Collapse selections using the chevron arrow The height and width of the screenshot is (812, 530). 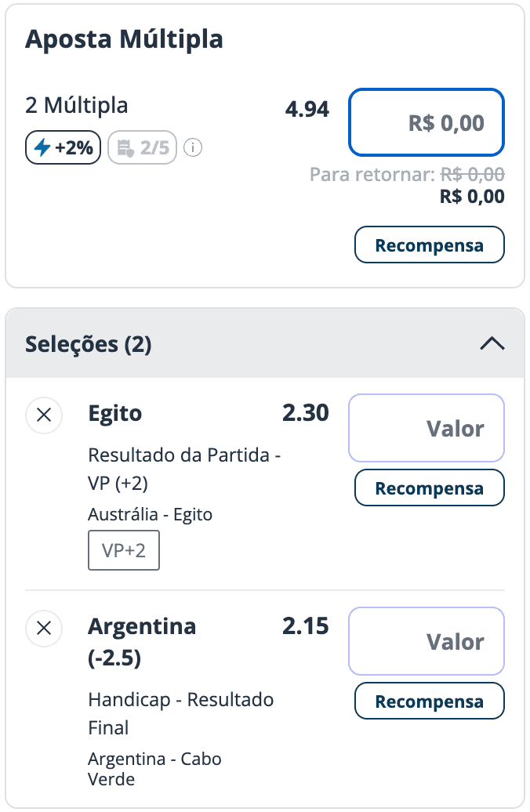coord(492,344)
